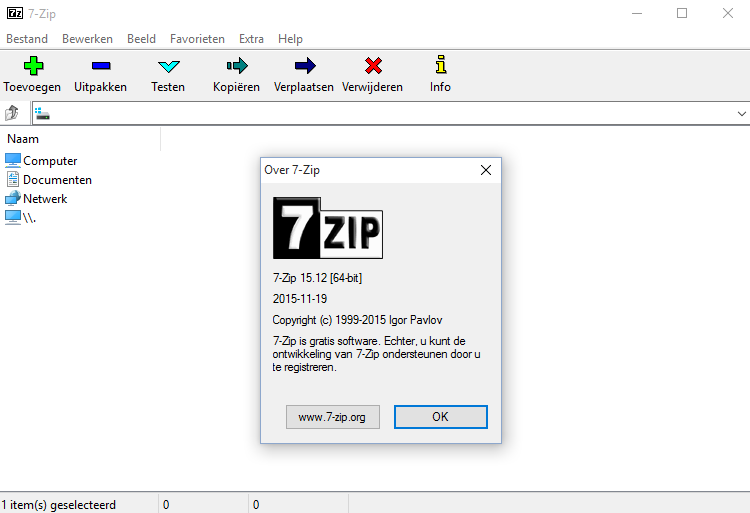
Task: Go up one folder level icon
Action: pyautogui.click(x=13, y=114)
